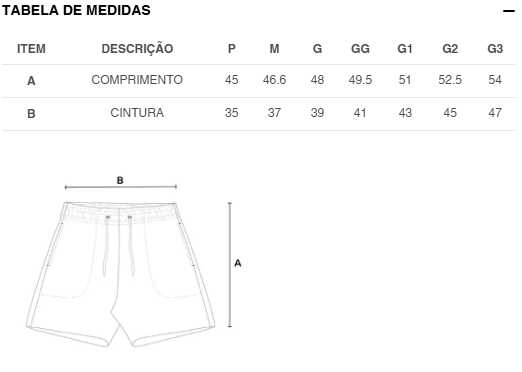The width and height of the screenshot is (522, 372).
Task: Click the waist value 41
Action: point(360,113)
